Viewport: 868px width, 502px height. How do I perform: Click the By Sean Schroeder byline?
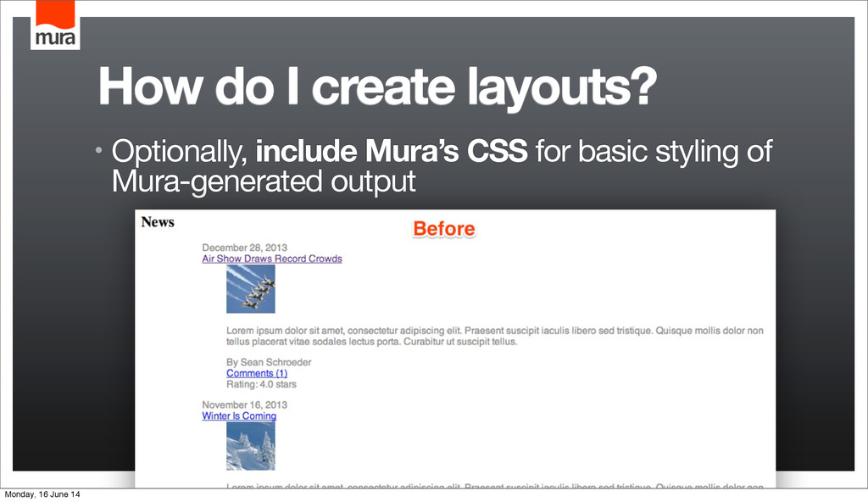(x=269, y=362)
